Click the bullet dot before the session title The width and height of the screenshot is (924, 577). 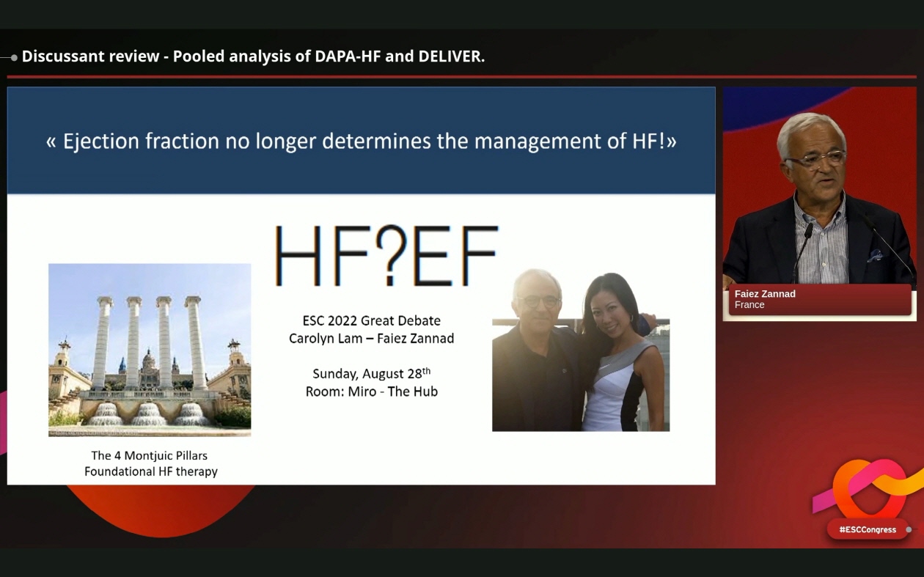coord(14,57)
